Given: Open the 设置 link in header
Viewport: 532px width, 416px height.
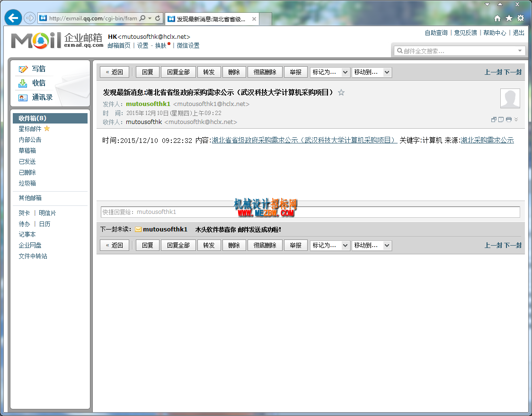Looking at the screenshot, I should (142, 45).
